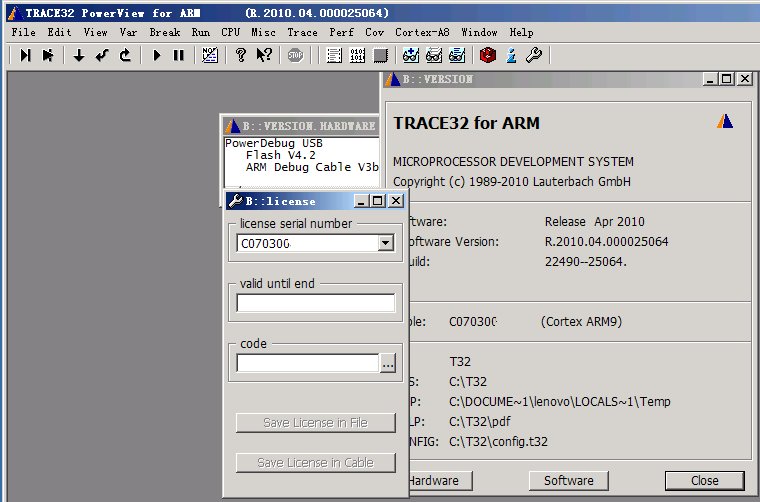Click the Step Over toolbar icon
The image size is (760, 502).
[x=48, y=55]
